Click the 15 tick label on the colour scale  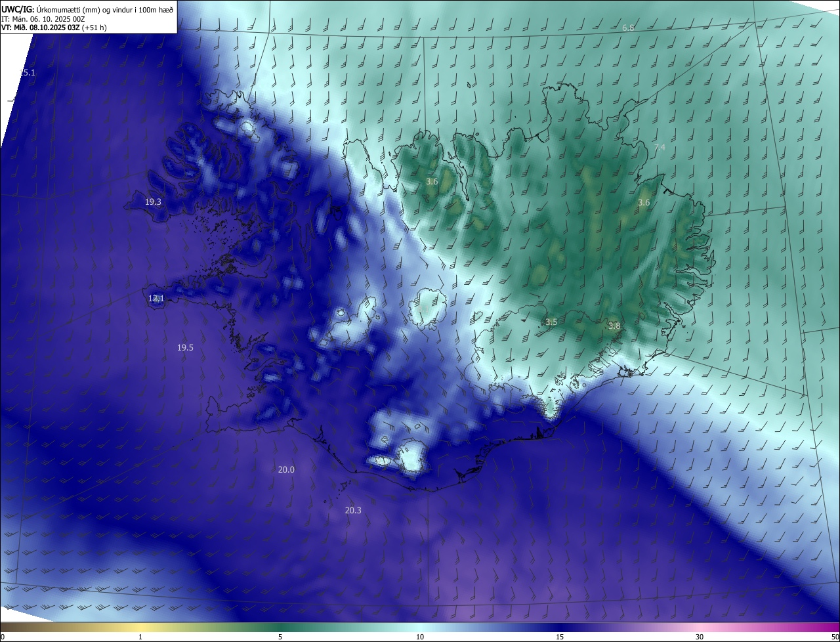click(560, 637)
